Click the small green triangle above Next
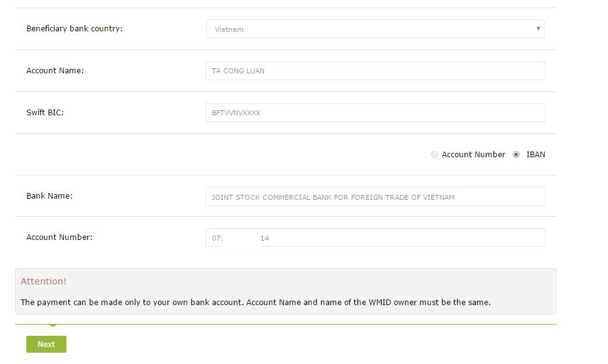Image resolution: width=608 pixels, height=364 pixels. (x=53, y=326)
